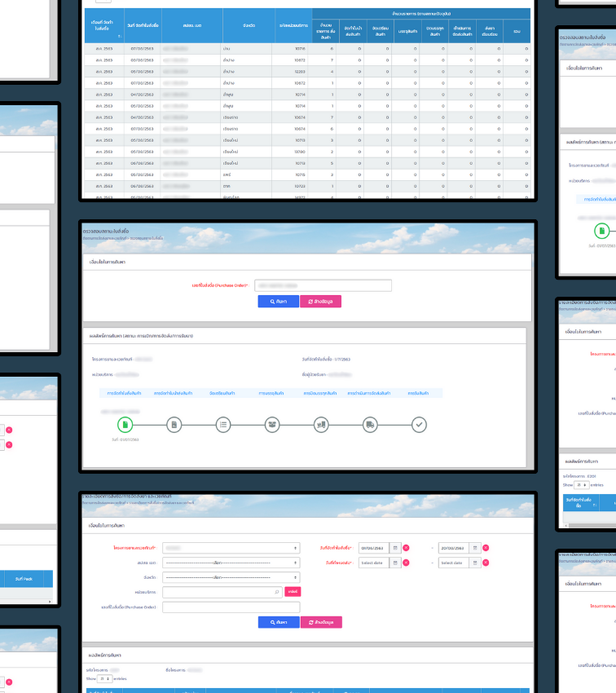Open the second dropdown showing a placeholder in bottom form
Viewport: 616px width, 693px height.
pyautogui.click(x=231, y=563)
